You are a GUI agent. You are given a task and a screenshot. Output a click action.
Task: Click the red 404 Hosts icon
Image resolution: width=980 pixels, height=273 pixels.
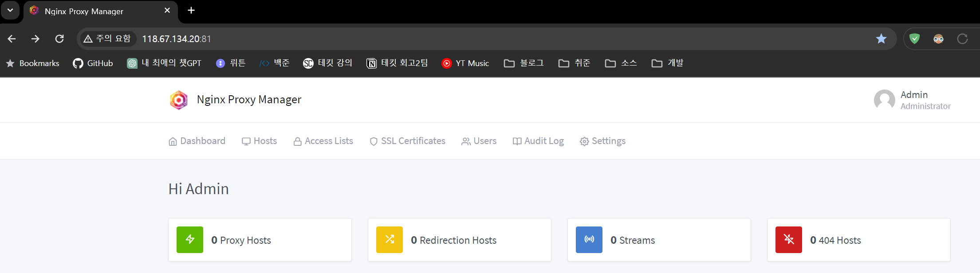point(789,240)
